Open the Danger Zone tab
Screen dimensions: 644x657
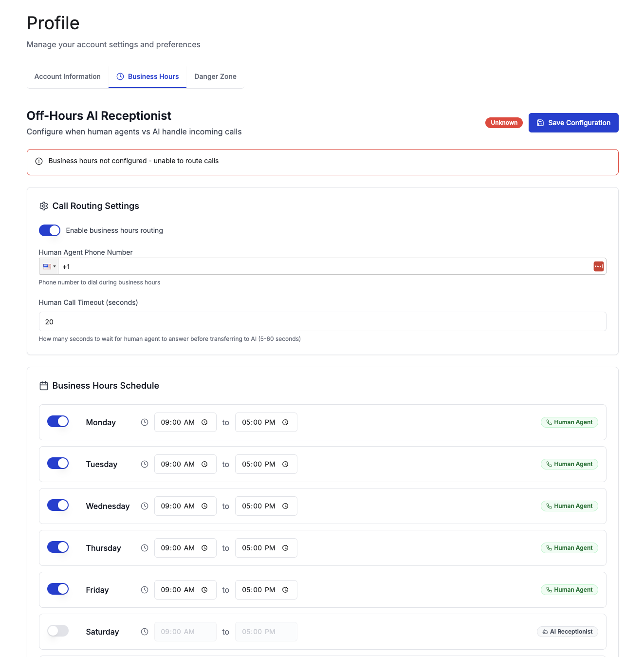pos(215,76)
